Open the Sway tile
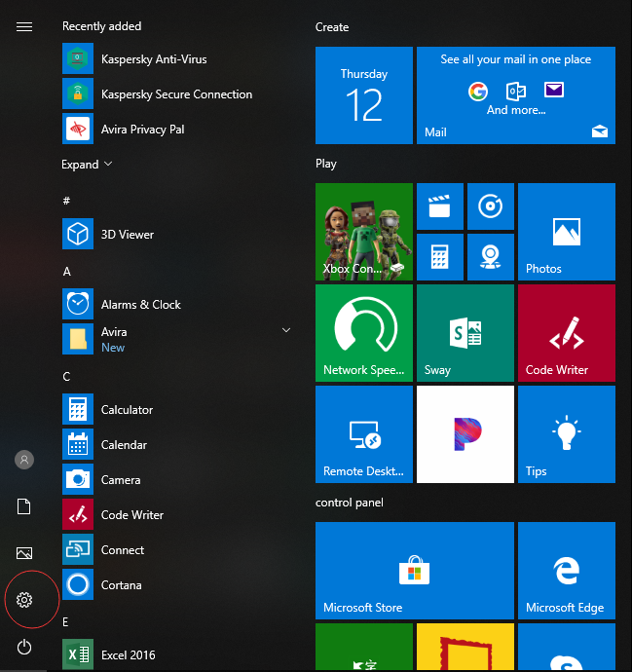 tap(465, 333)
